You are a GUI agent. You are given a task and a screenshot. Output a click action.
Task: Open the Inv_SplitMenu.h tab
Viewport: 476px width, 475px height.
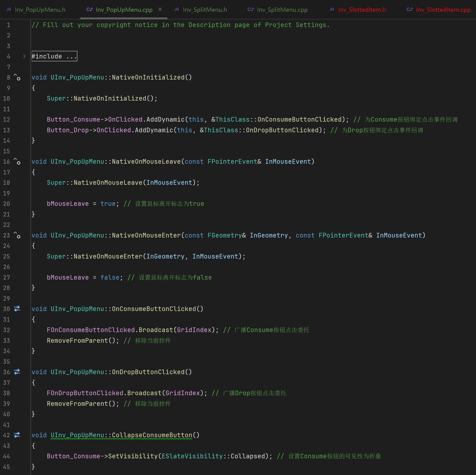point(201,10)
